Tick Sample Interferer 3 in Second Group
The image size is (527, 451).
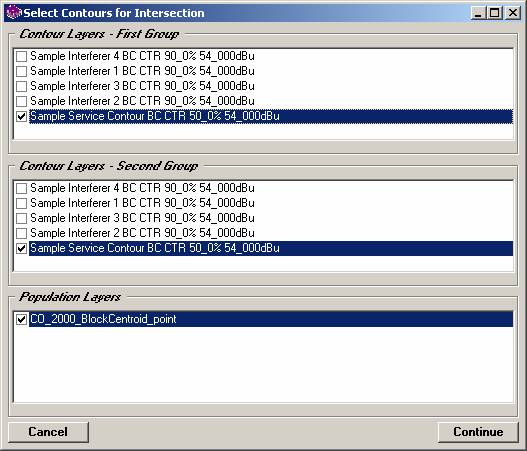pyautogui.click(x=22, y=218)
